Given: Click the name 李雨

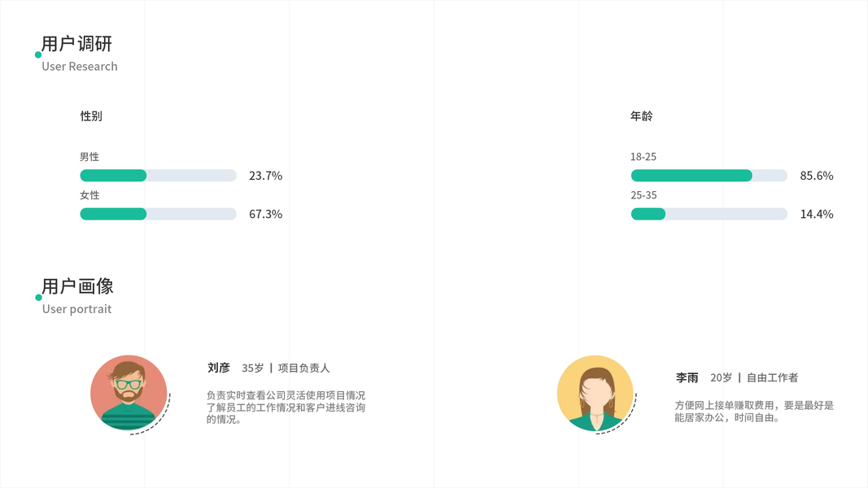Looking at the screenshot, I should tap(687, 377).
